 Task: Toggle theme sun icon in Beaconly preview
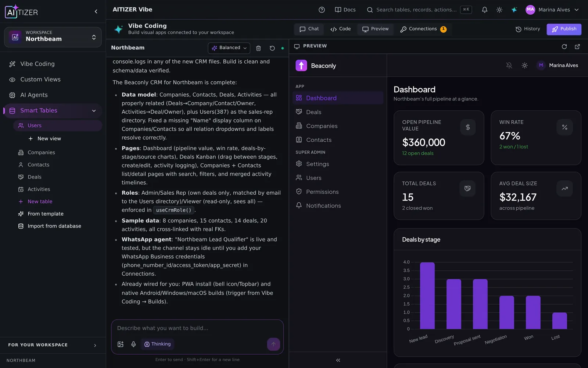tap(524, 66)
